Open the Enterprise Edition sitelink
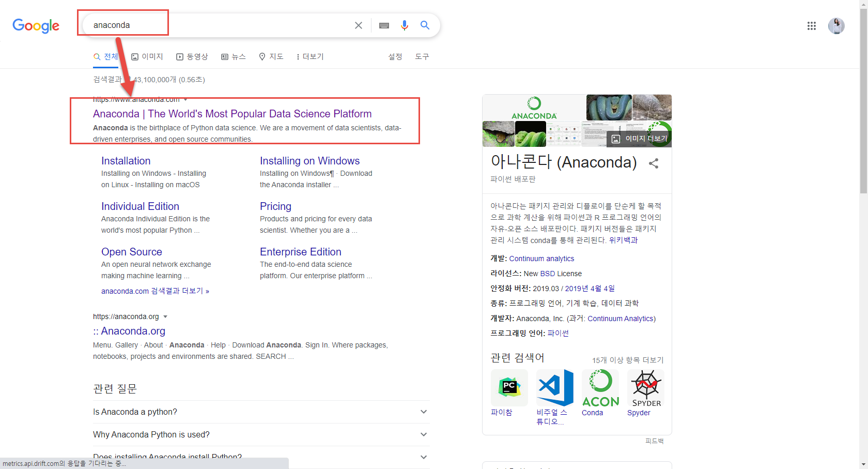Viewport: 868px width, 469px height. coord(301,252)
